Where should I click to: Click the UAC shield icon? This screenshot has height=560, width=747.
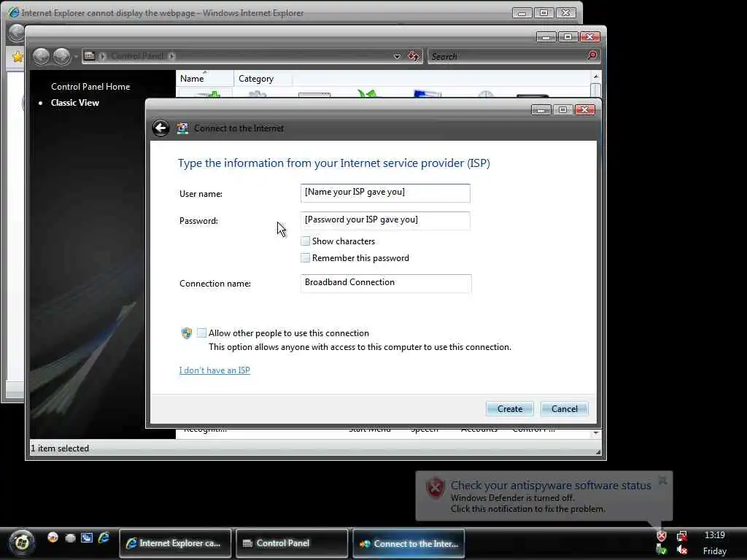coord(186,332)
